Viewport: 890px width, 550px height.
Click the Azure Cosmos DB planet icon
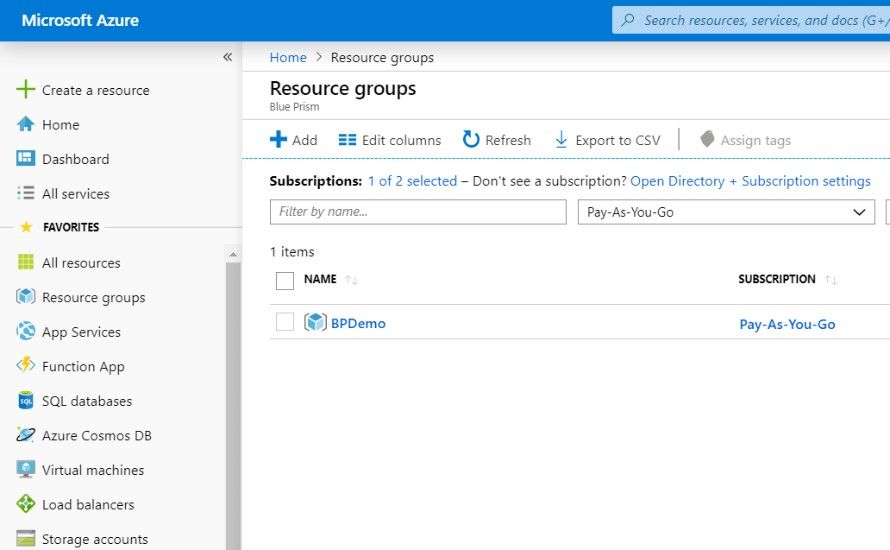click(x=26, y=435)
